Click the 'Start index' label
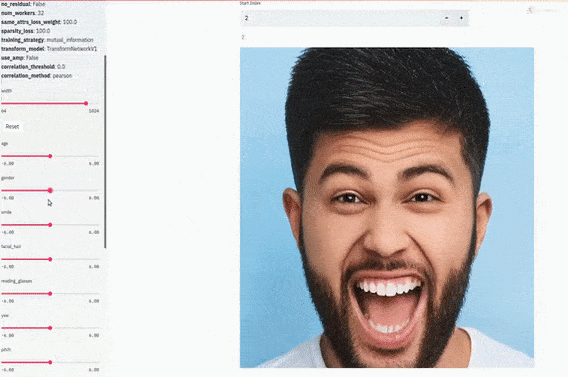 point(250,3)
